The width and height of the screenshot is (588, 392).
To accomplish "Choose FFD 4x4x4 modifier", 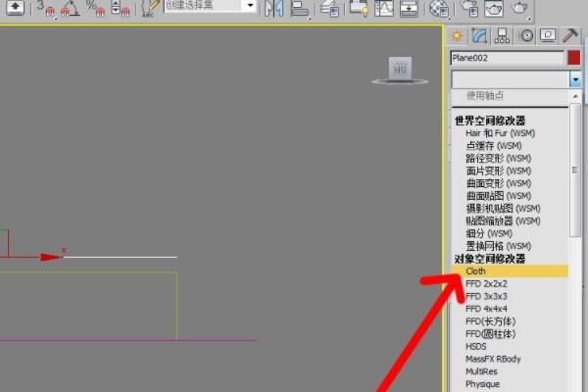I will pyautogui.click(x=485, y=308).
